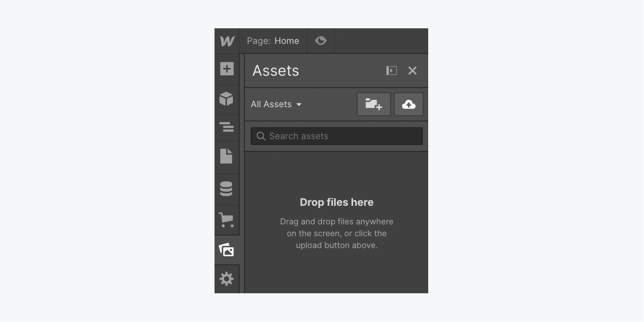Expand the Page selector showing Home

click(x=273, y=41)
